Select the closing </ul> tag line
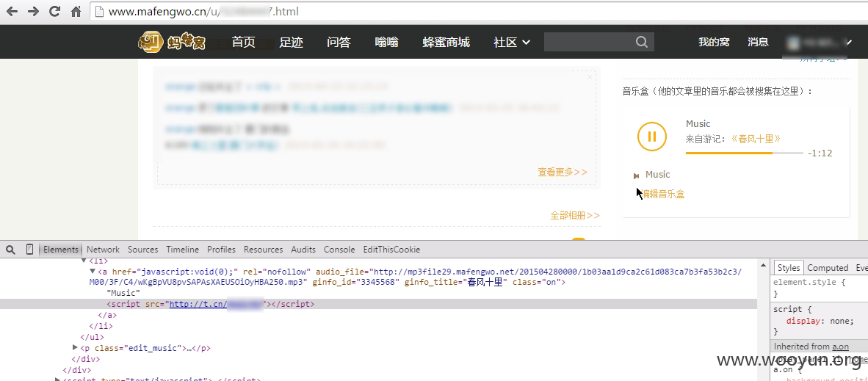 point(92,337)
